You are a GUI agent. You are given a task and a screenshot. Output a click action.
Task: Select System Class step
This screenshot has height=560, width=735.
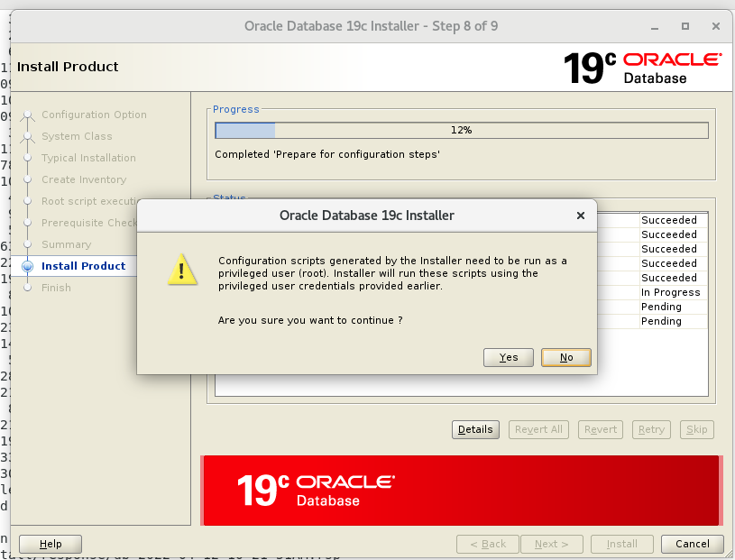tap(77, 136)
